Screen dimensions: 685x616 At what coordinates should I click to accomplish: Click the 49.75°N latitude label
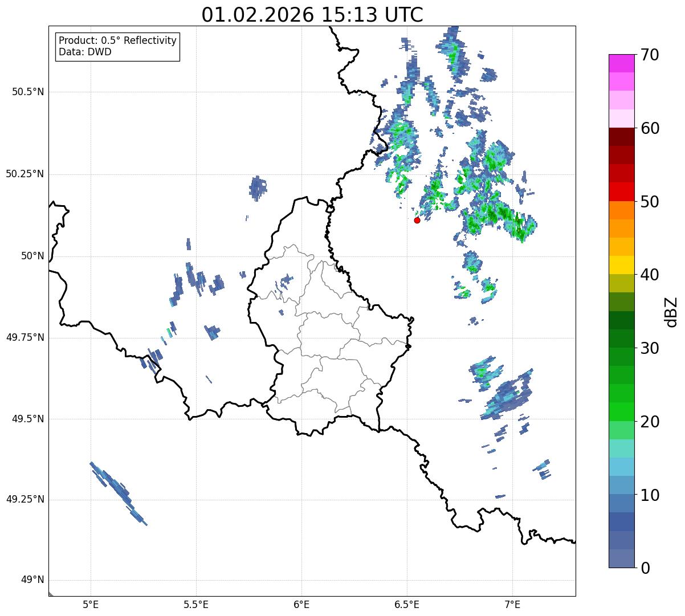[x=25, y=337]
